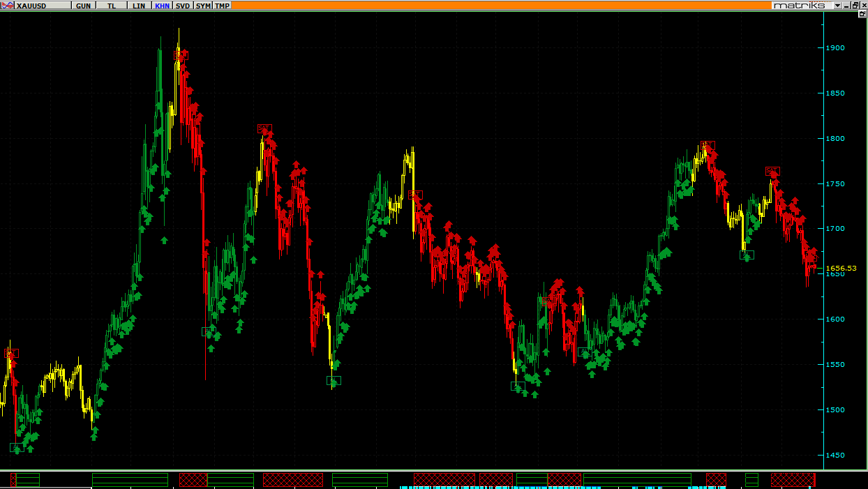Click the matriks logo

pos(802,5)
